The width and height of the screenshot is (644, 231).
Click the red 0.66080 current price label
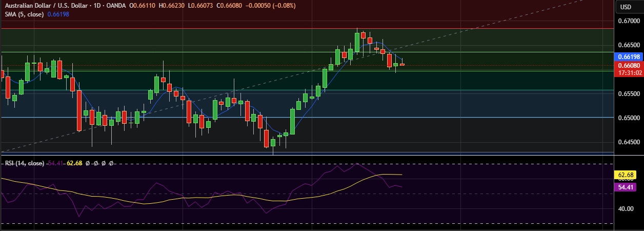click(629, 66)
